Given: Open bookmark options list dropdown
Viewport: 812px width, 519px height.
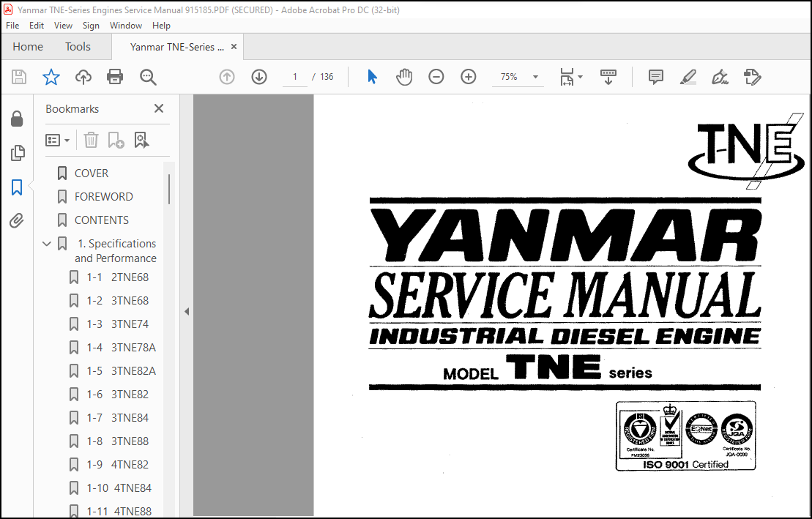Looking at the screenshot, I should pyautogui.click(x=58, y=141).
